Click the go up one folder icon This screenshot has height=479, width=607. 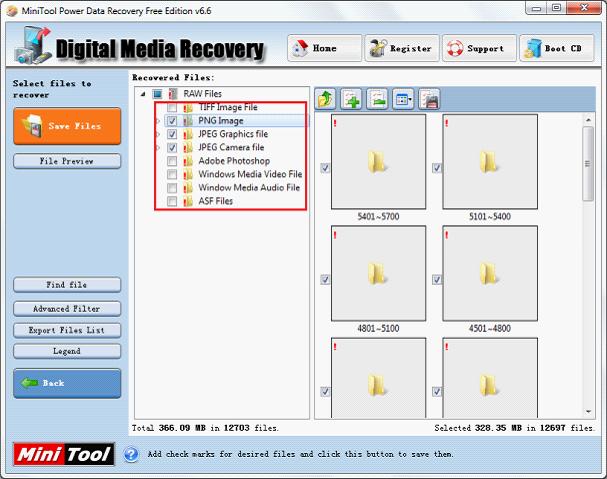(x=325, y=100)
